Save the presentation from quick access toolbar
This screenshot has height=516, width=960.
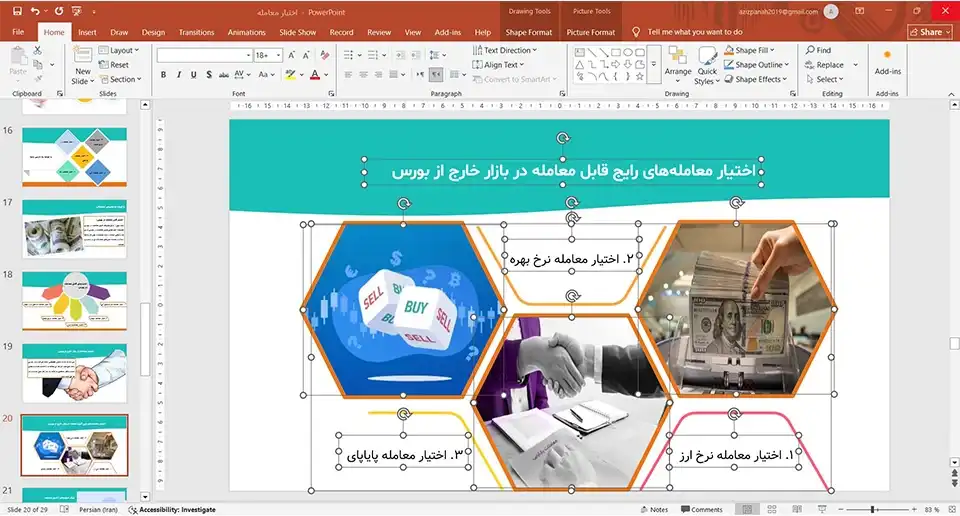coord(17,11)
